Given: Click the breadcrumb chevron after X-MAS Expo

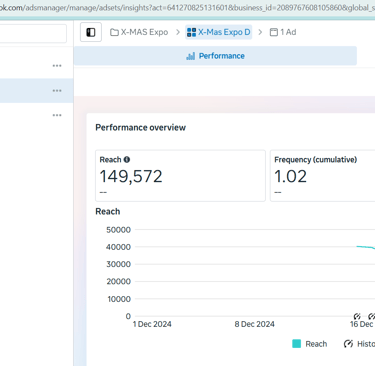Looking at the screenshot, I should (x=178, y=32).
